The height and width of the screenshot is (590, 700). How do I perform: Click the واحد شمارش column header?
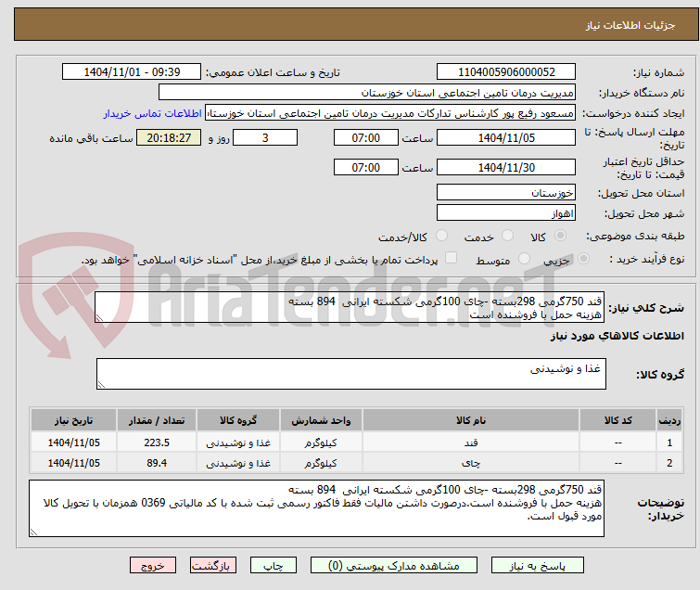click(x=321, y=420)
